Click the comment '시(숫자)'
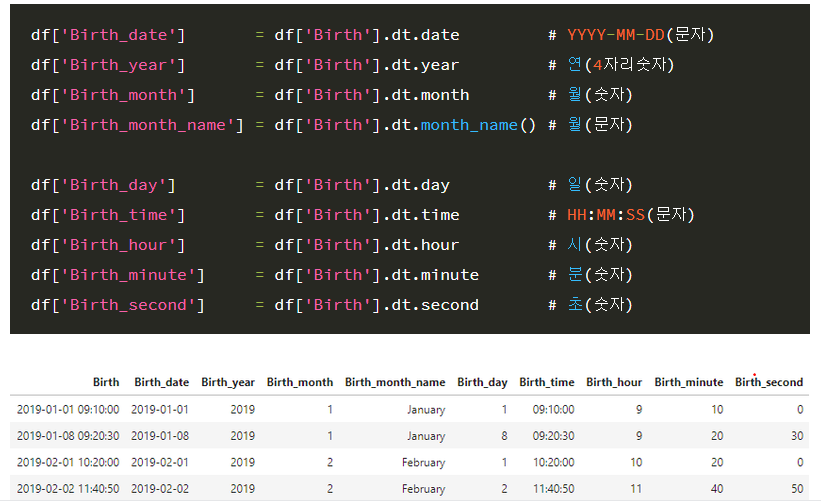 [600, 245]
